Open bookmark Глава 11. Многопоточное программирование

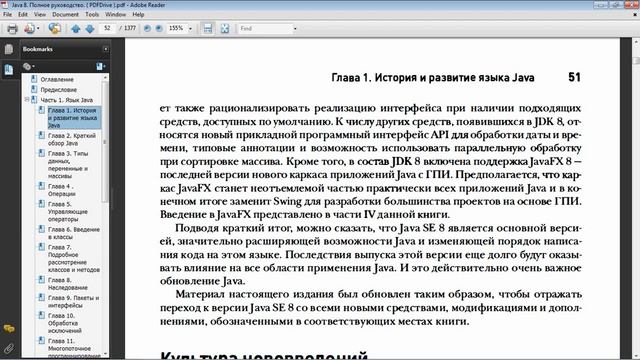[74, 348]
